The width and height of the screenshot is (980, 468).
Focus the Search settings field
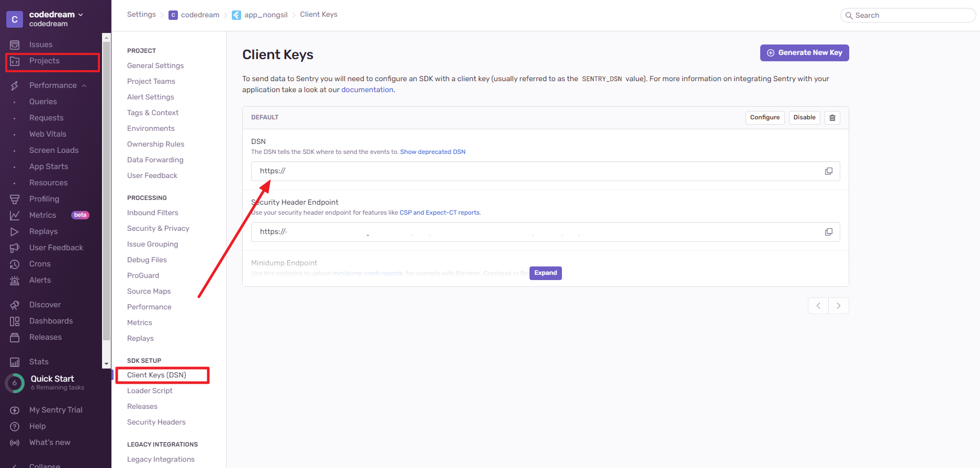click(x=908, y=15)
